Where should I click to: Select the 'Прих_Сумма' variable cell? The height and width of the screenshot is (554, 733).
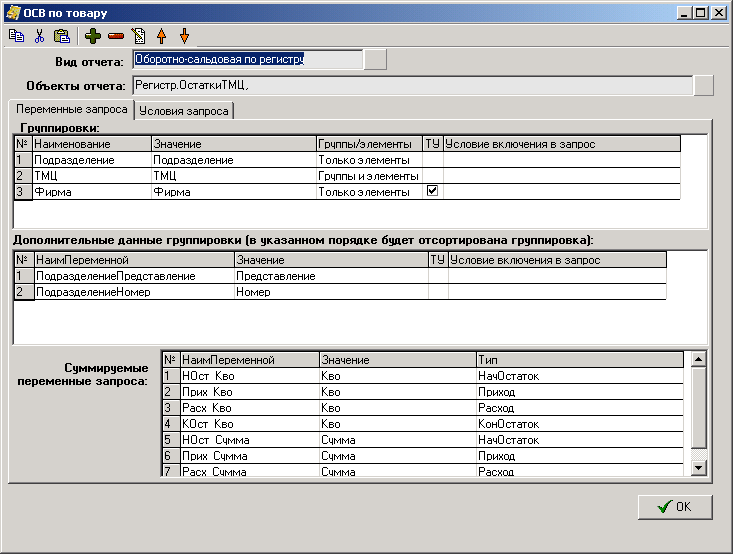click(250, 455)
